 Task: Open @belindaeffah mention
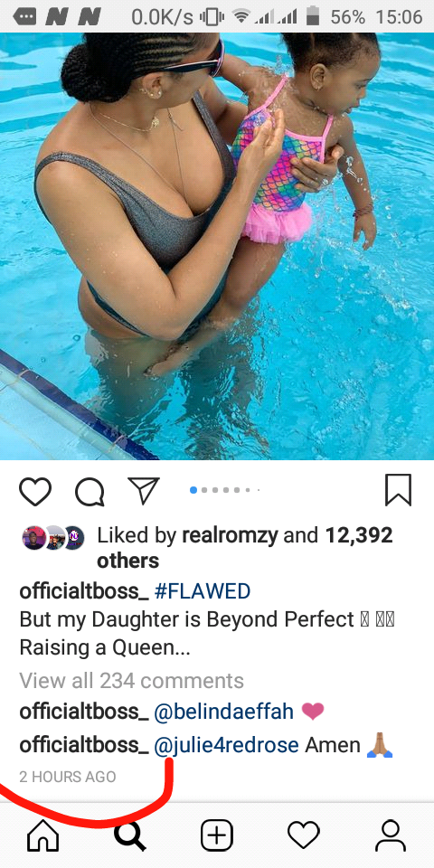click(x=223, y=712)
